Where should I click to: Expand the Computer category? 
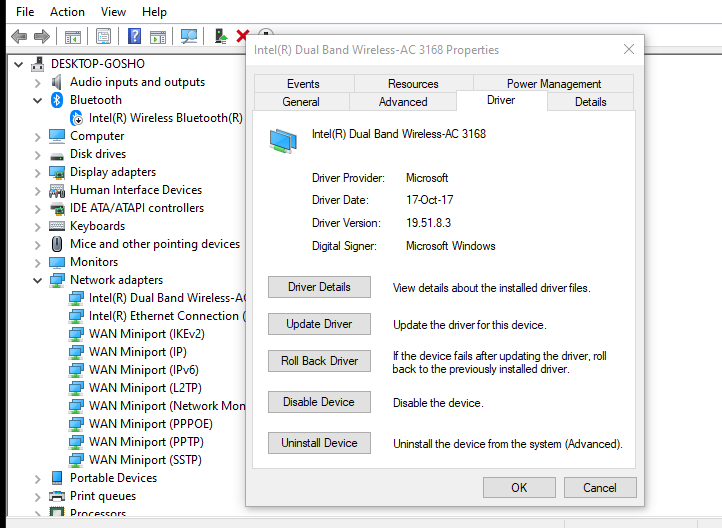(38, 136)
